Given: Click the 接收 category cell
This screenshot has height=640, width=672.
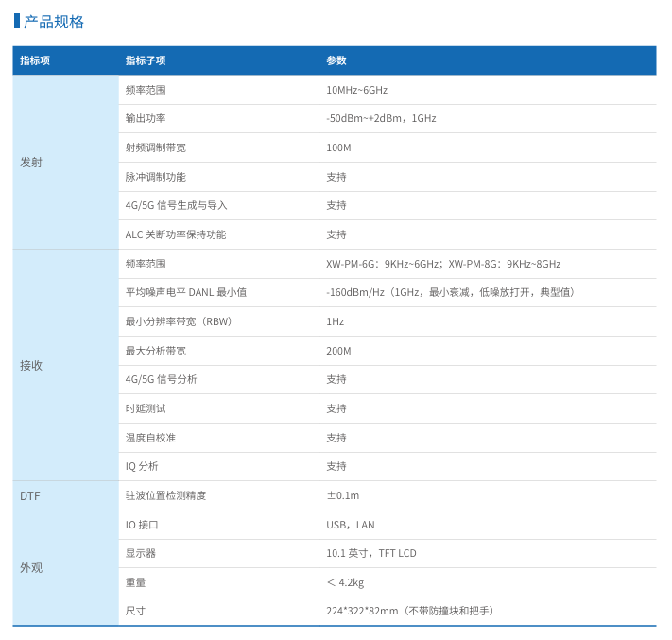Looking at the screenshot, I should 31,365.
